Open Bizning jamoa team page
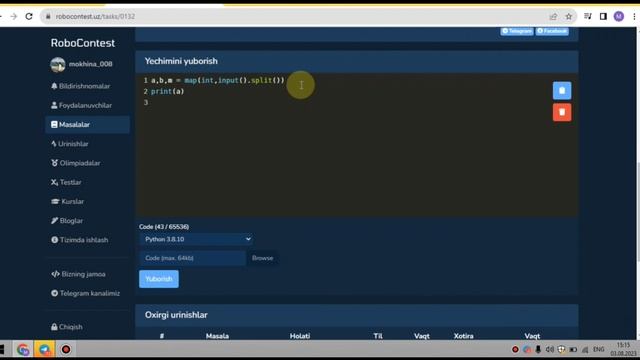Image resolution: width=640 pixels, height=360 pixels. pyautogui.click(x=78, y=274)
